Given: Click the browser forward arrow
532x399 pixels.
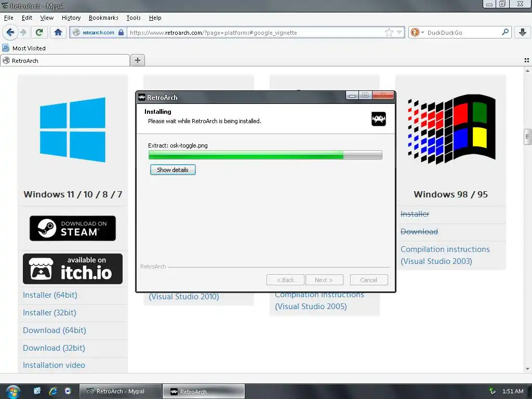Looking at the screenshot, I should coord(23,32).
